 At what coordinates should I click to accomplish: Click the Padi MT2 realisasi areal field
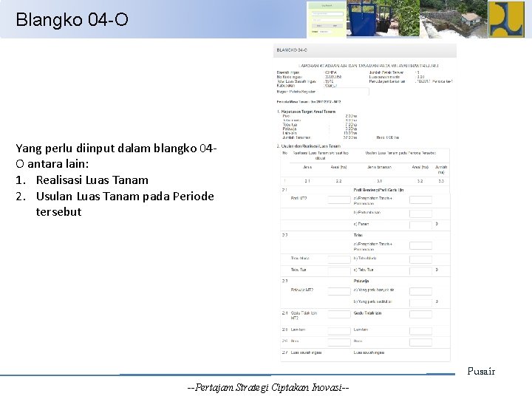tap(339, 199)
